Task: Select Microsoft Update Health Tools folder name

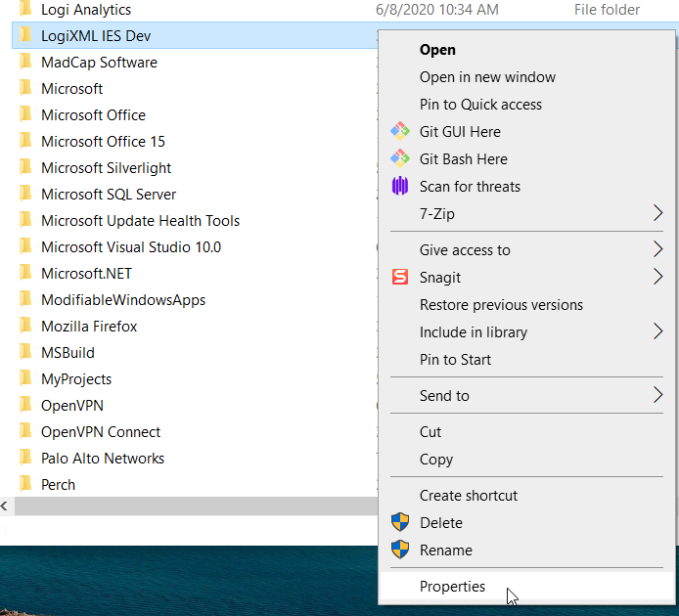Action: click(x=140, y=221)
